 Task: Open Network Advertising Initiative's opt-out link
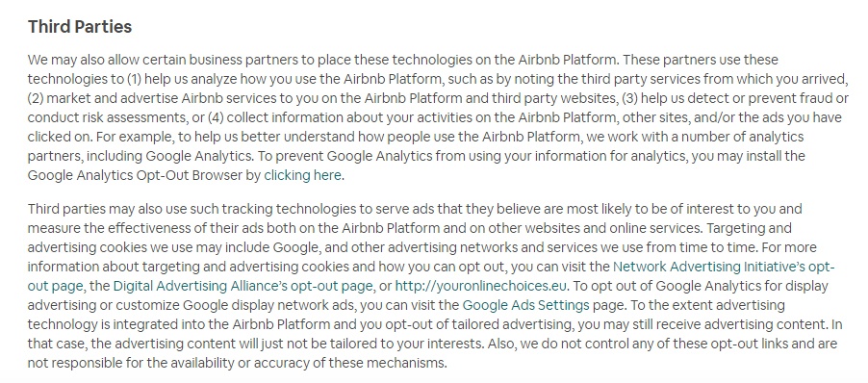724,267
